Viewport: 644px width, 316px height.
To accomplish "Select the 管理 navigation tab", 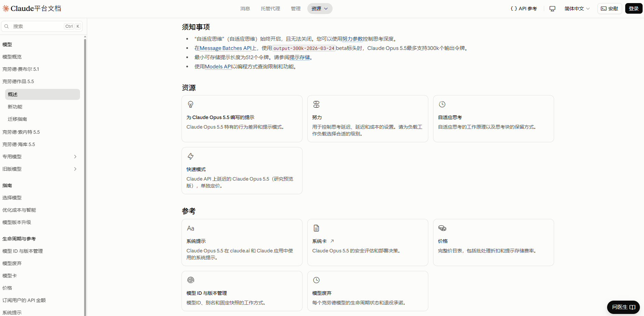I will 296,9.
